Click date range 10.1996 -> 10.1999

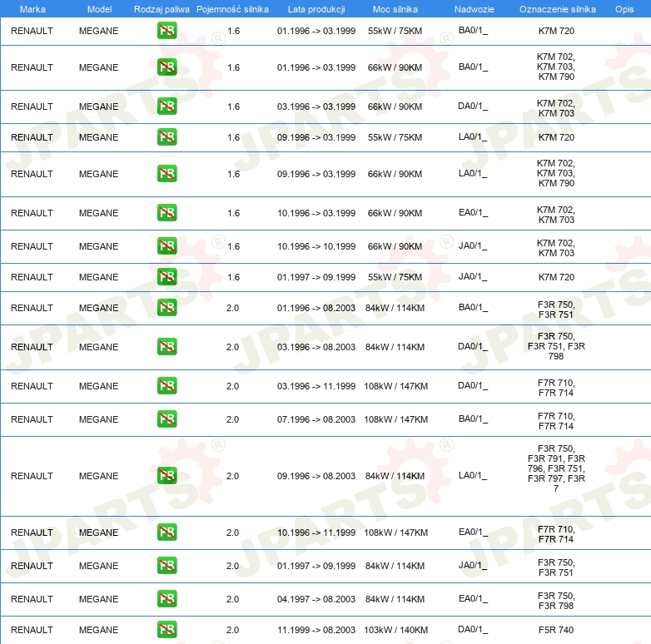pos(316,246)
